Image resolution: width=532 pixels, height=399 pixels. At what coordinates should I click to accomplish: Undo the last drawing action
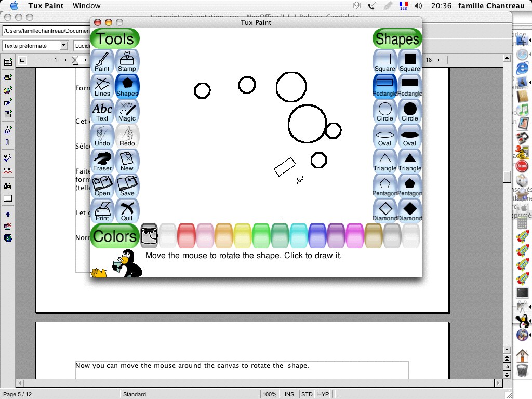(102, 136)
